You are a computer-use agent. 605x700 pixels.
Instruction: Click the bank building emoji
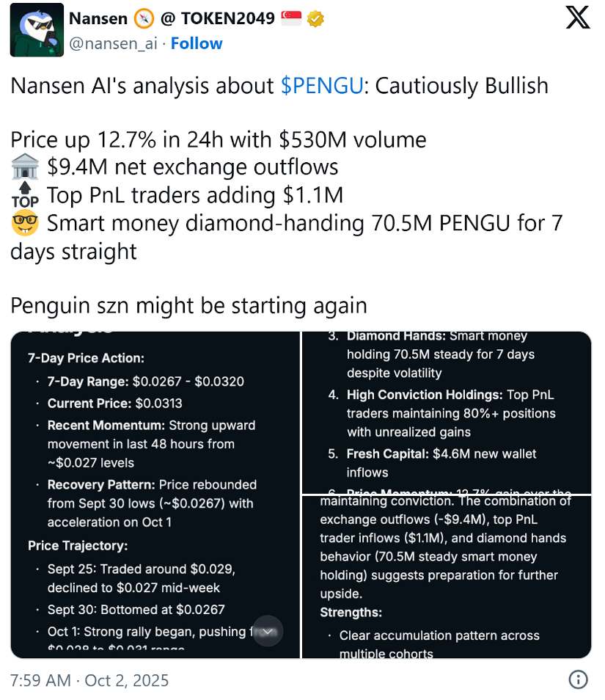(x=25, y=167)
